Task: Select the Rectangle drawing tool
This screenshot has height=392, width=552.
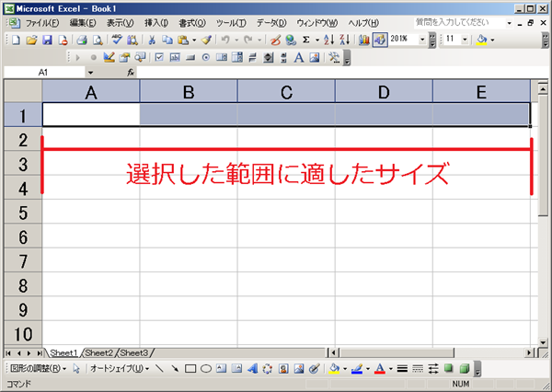Action: point(190,369)
